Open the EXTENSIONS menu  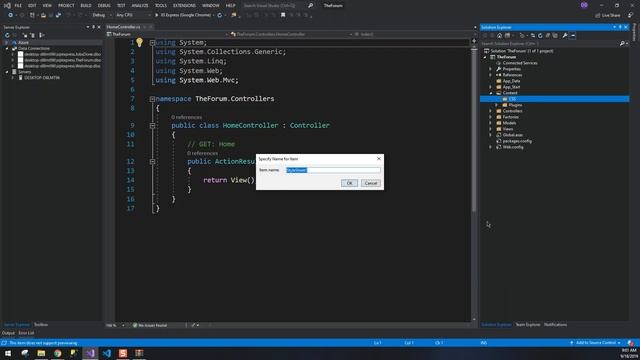coord(184,5)
